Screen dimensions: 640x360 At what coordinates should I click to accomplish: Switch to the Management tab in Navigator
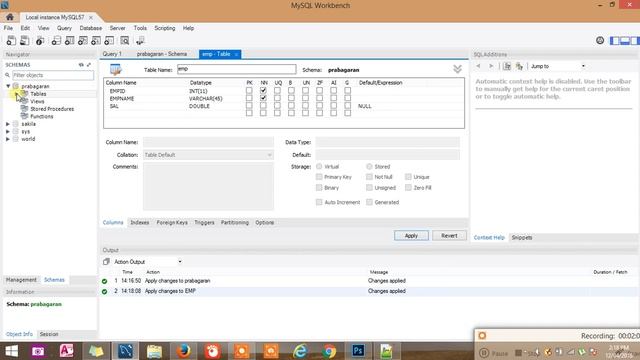[x=21, y=280]
